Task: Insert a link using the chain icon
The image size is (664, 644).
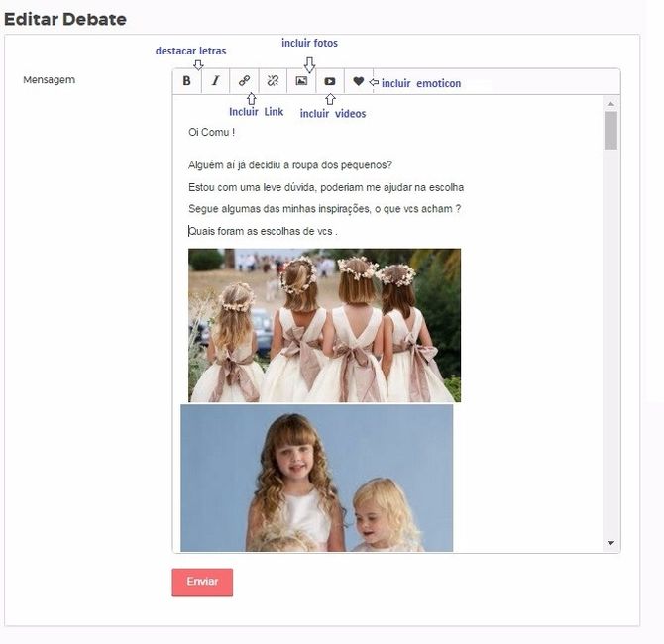Action: pos(245,81)
